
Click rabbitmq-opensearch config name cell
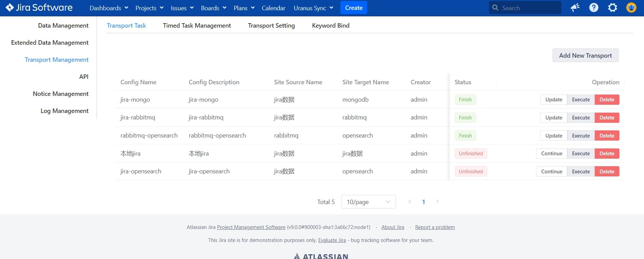149,135
